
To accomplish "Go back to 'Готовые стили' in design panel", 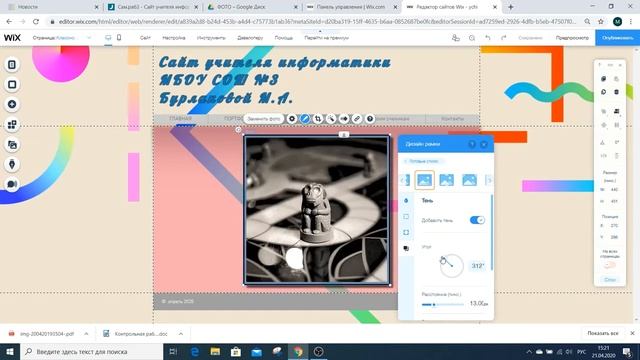I will click(x=423, y=161).
